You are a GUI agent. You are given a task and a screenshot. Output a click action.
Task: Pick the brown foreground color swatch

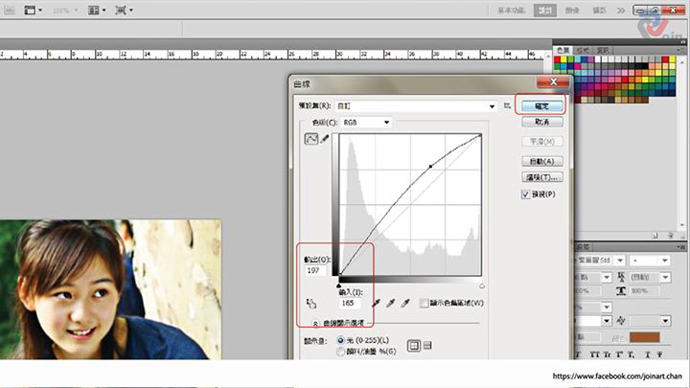[x=644, y=337]
